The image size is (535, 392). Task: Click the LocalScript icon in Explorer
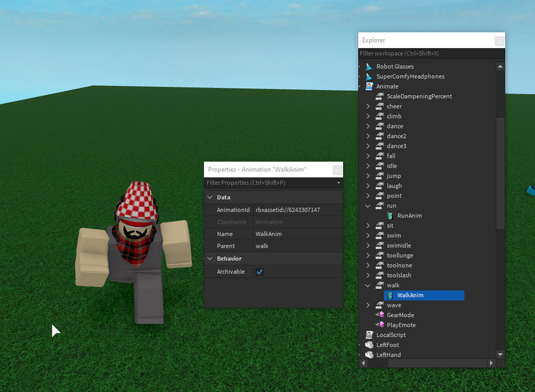[x=369, y=335]
